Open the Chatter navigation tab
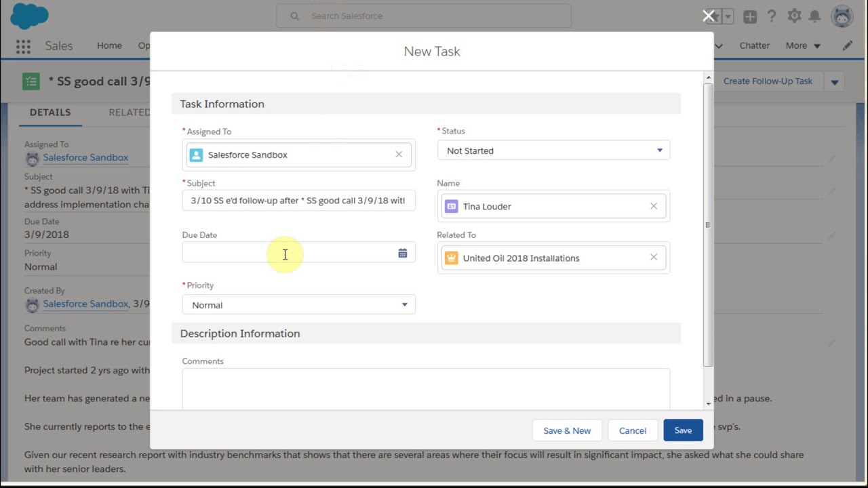 coord(755,45)
